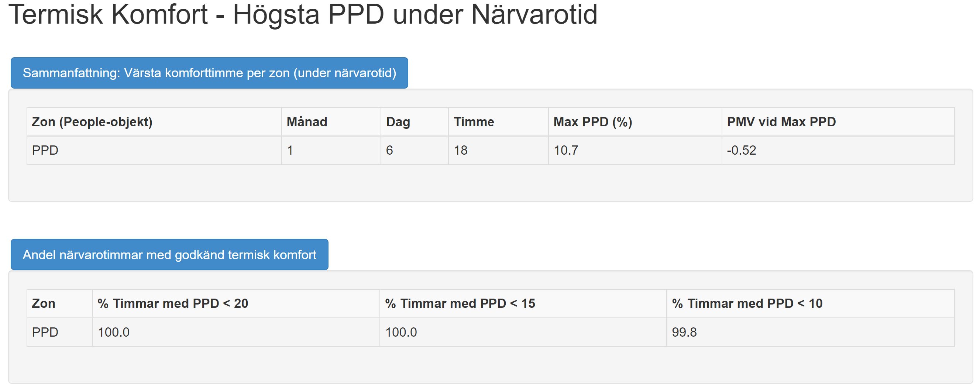Click % Timmar med PPD < 15 header

460,303
